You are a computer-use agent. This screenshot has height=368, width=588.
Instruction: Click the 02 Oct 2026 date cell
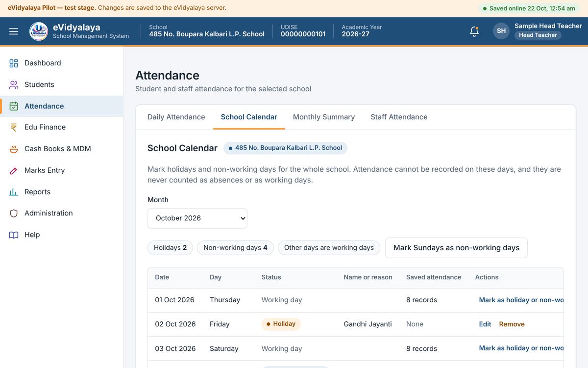point(175,324)
